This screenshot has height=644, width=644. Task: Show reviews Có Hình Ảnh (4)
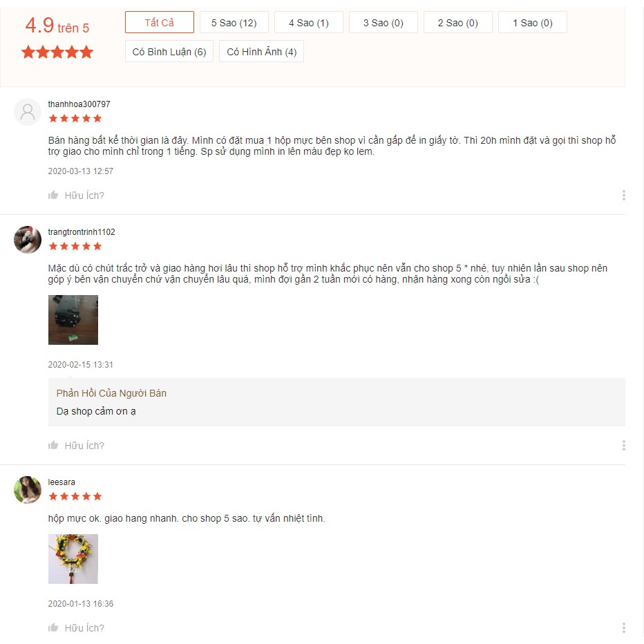tap(262, 51)
